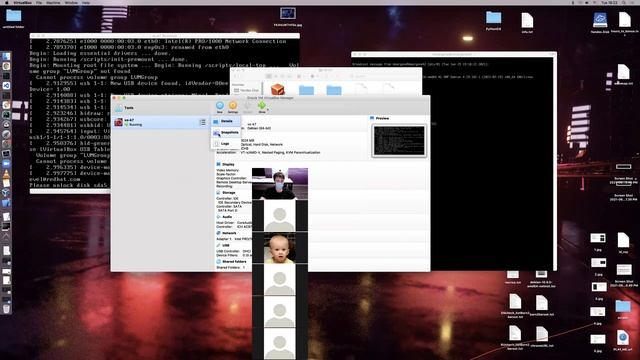Click the menu bar clock
The height and width of the screenshot is (360, 640).
pos(609,2)
